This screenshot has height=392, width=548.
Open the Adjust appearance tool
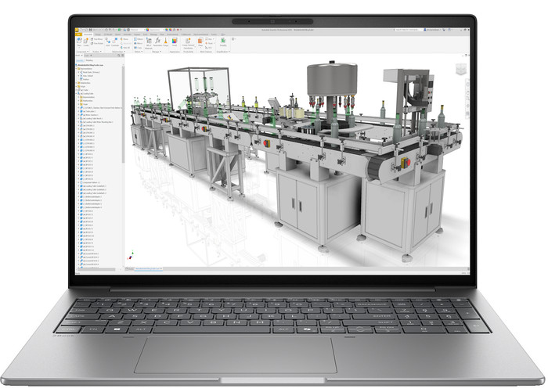point(175,42)
